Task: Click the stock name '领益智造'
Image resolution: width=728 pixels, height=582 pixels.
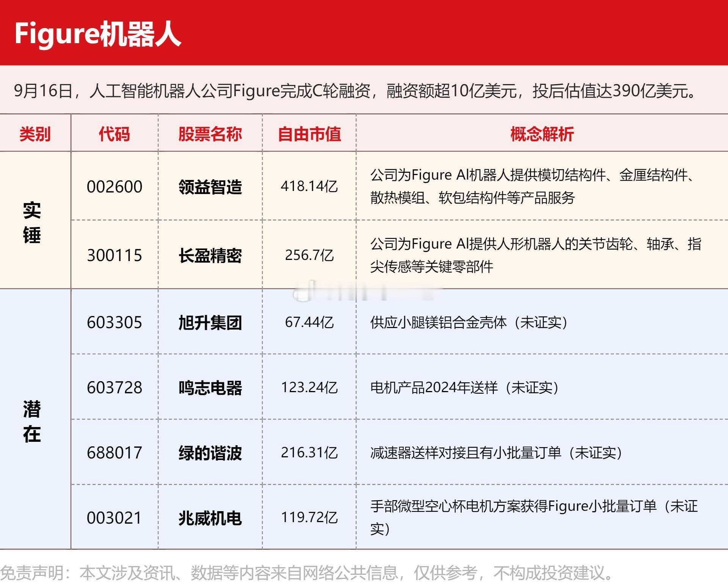Action: click(x=210, y=187)
